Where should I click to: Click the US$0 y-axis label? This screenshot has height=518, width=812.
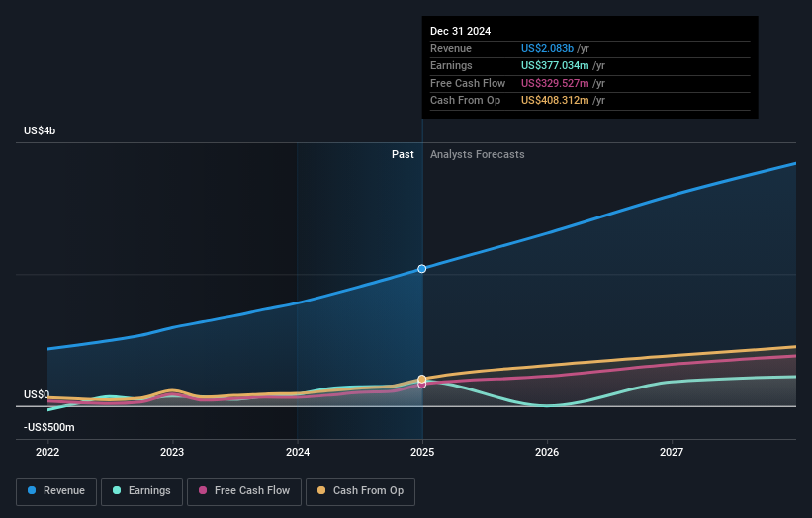tap(37, 394)
